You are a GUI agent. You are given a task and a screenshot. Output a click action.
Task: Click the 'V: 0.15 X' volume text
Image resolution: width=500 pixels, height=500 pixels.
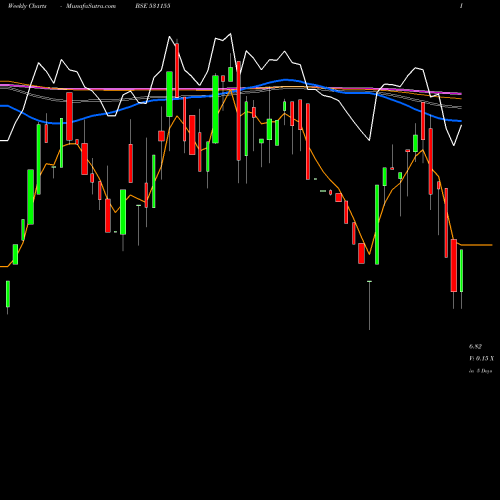(x=482, y=359)
